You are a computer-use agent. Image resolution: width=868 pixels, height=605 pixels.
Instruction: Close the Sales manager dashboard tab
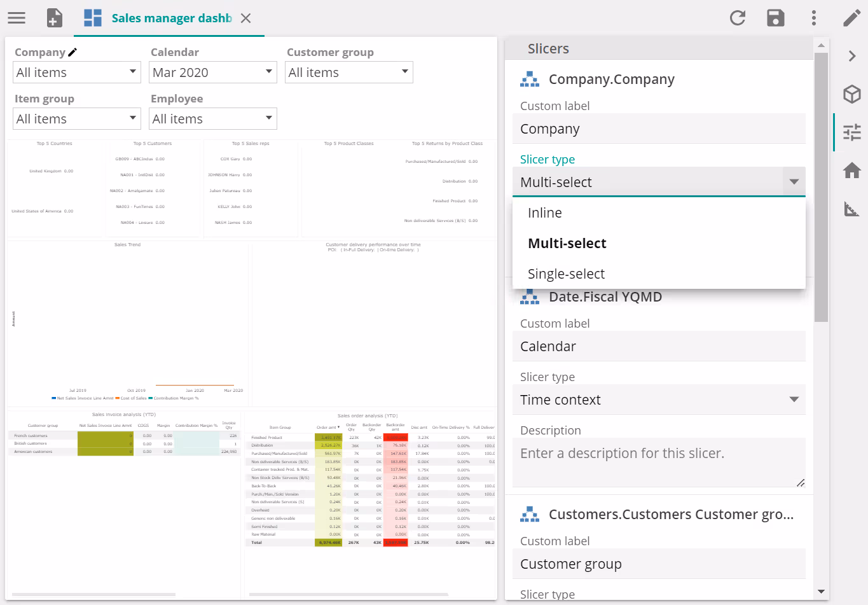point(246,18)
